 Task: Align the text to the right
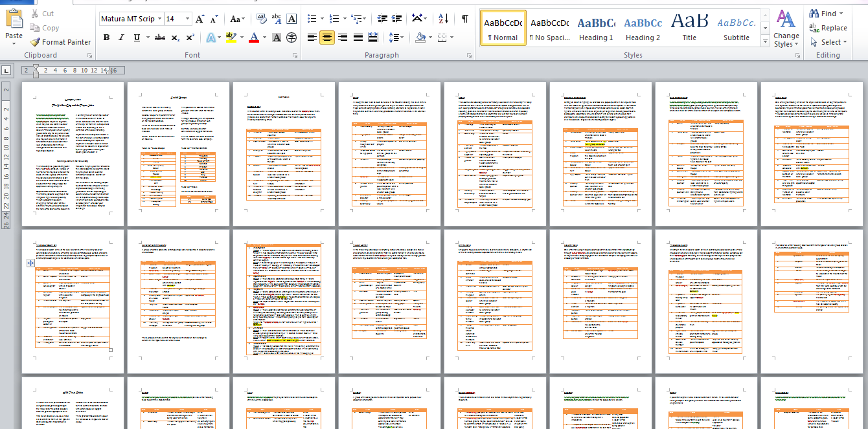click(343, 38)
